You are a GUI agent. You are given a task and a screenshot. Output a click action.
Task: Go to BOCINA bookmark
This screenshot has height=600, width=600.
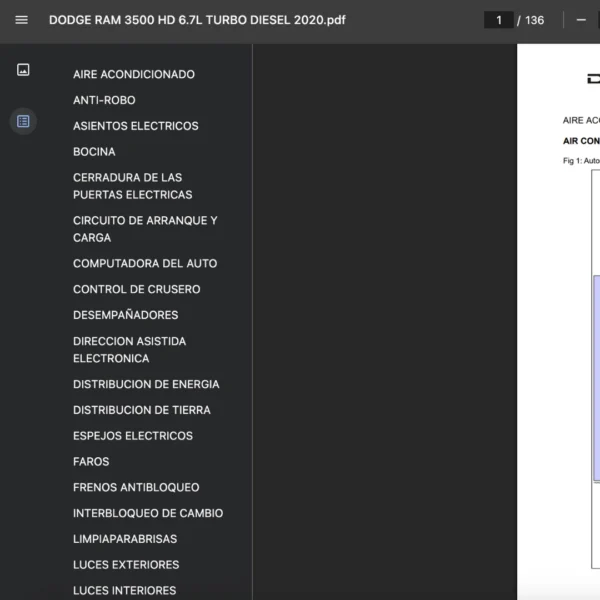tap(94, 152)
